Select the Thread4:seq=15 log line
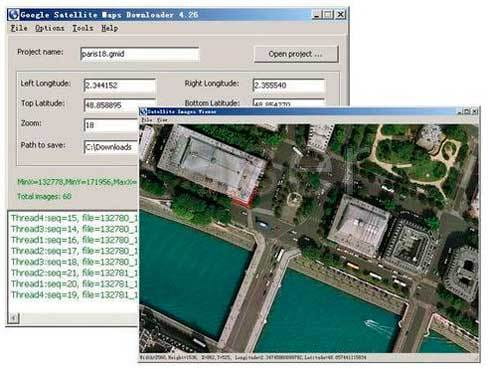 click(74, 218)
